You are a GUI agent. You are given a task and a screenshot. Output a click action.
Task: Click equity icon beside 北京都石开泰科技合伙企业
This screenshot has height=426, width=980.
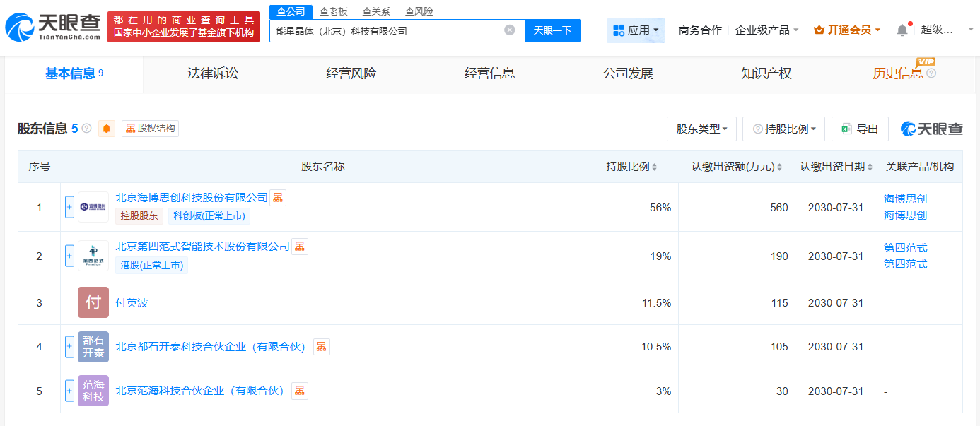(x=322, y=347)
